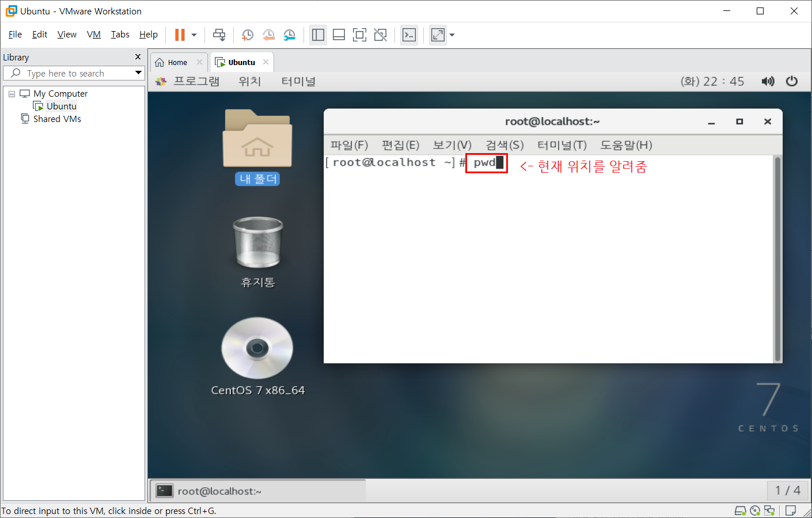Toggle the console view button

[409, 35]
